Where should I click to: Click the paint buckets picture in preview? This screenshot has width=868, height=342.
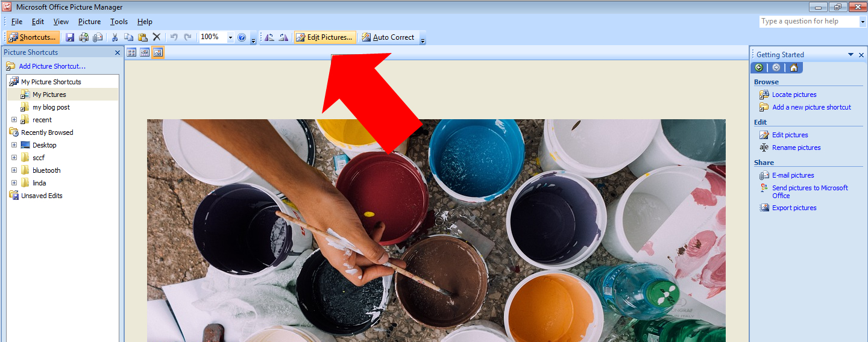(436, 231)
